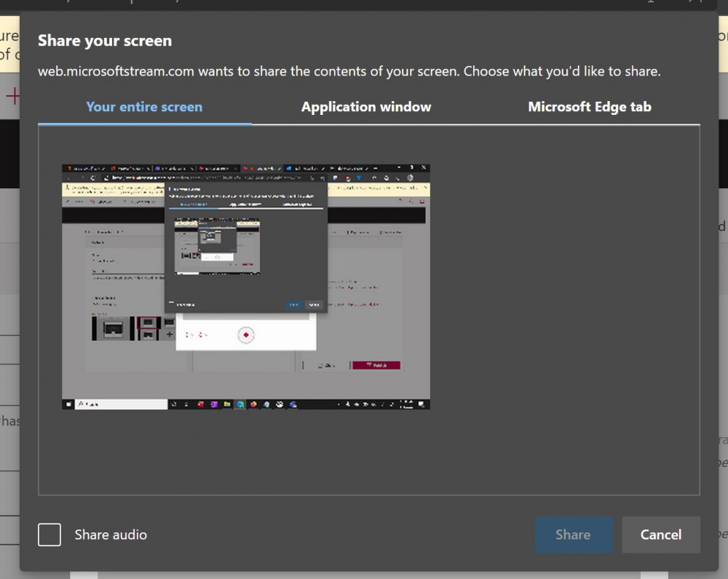
Task: Open File Explorer icon in the preview taskbar
Action: 226,402
